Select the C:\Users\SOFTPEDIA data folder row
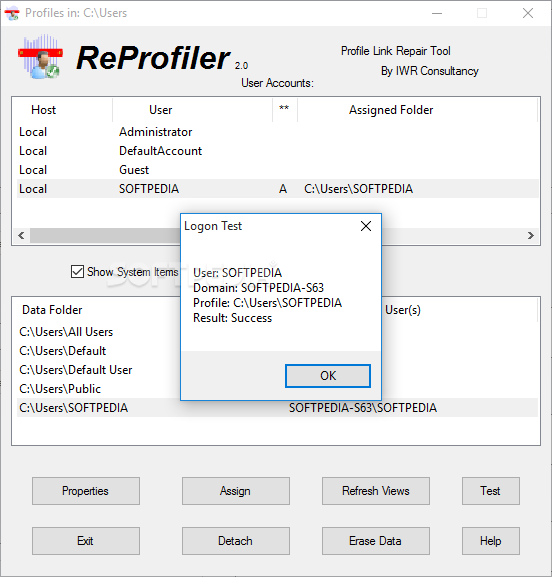 pos(277,408)
